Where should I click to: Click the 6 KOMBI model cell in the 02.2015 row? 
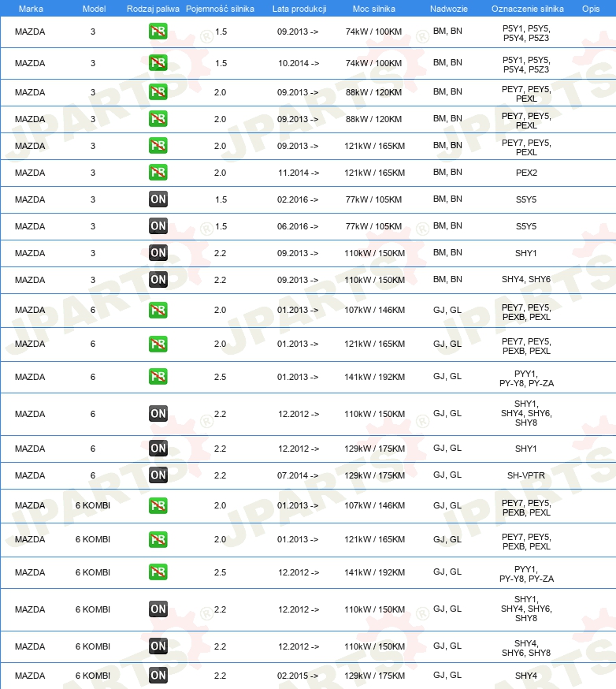tap(93, 676)
